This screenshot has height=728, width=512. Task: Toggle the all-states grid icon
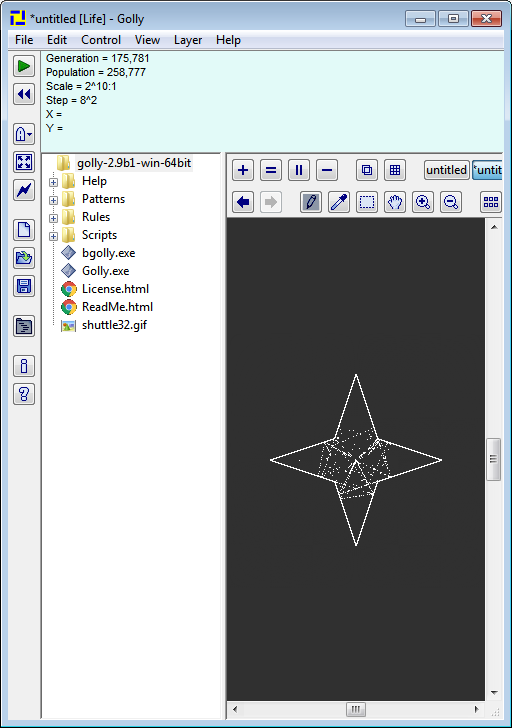point(491,202)
